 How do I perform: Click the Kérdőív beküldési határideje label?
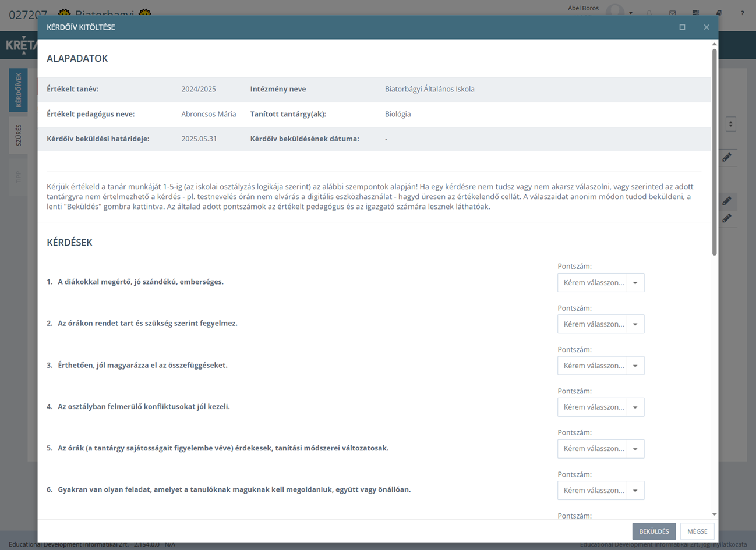[x=98, y=139]
